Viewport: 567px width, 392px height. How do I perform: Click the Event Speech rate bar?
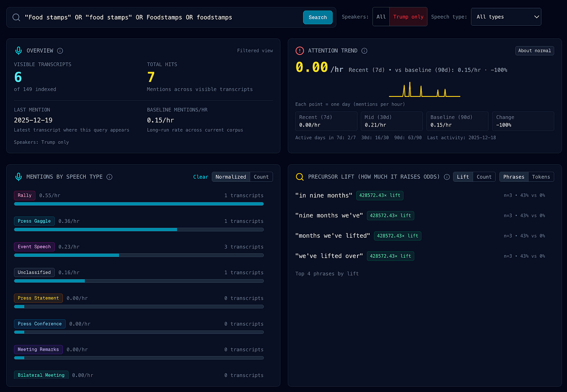tap(139, 255)
